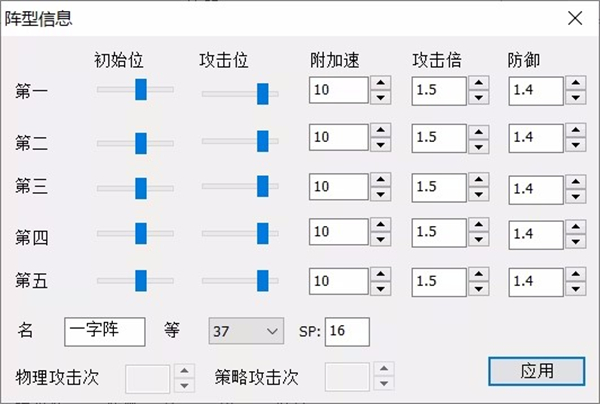Decrease the 策略攻击次 value

pos(384,383)
